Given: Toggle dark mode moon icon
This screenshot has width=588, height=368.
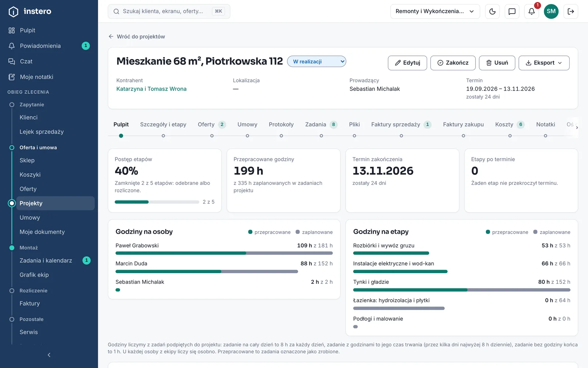Looking at the screenshot, I should 492,11.
